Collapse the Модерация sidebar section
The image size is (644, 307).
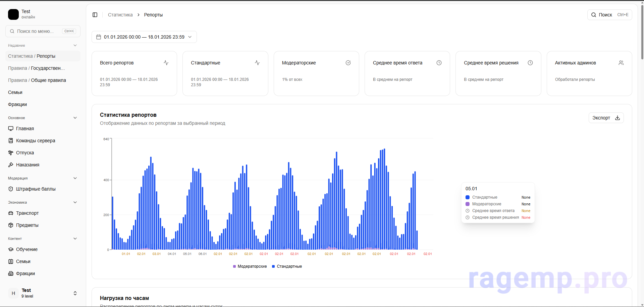75,178
